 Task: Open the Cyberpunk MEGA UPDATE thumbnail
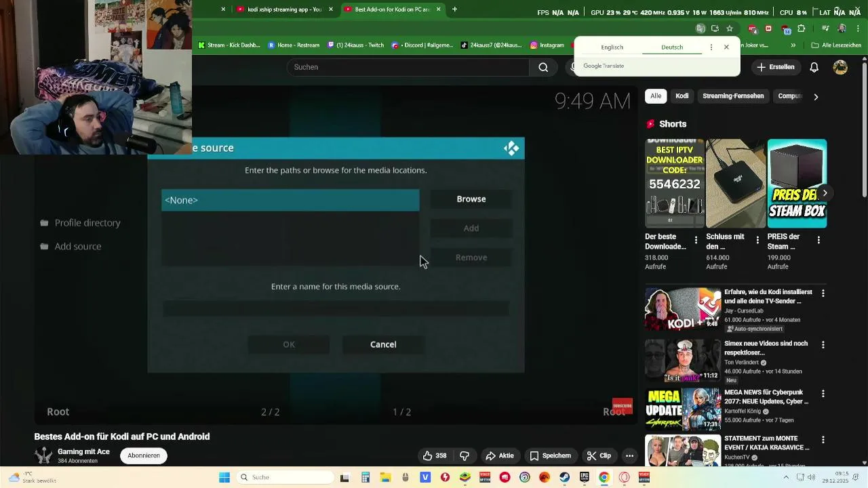[683, 409]
